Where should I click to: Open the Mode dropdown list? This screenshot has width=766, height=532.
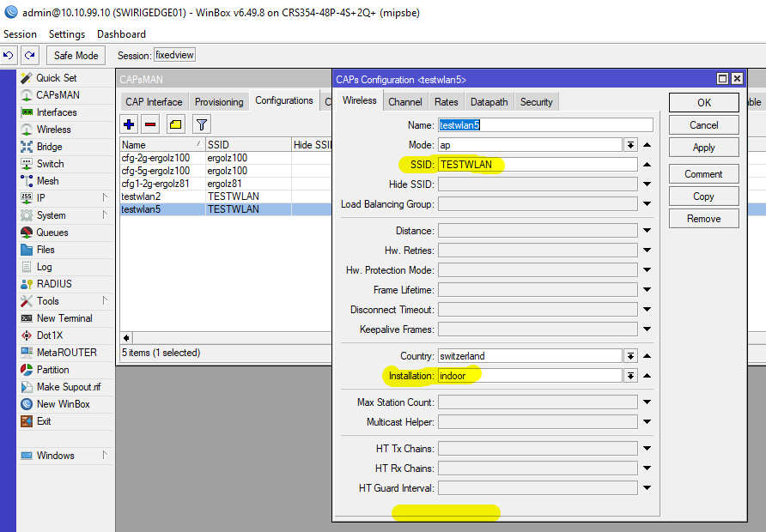tap(630, 145)
